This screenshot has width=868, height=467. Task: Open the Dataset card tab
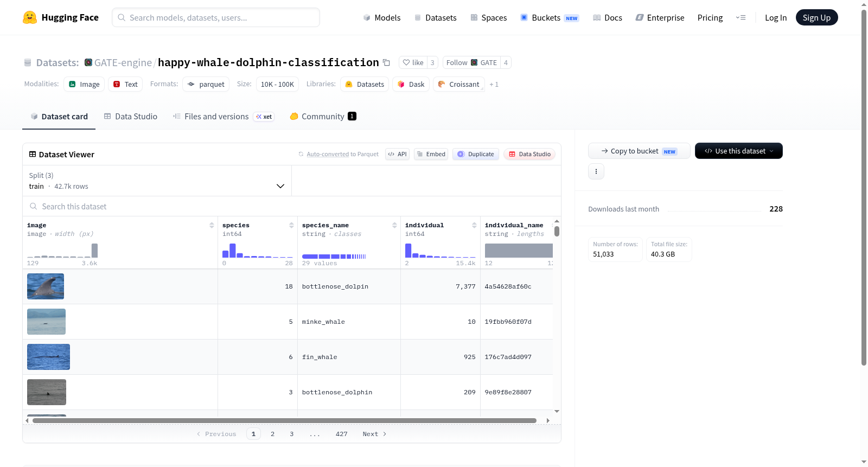[x=59, y=117]
